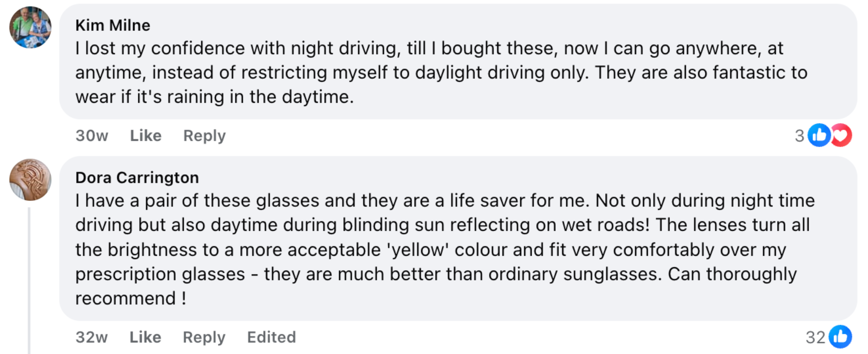This screenshot has width=868, height=354.
Task: Reply to Kim Milne's comment
Action: 204,136
